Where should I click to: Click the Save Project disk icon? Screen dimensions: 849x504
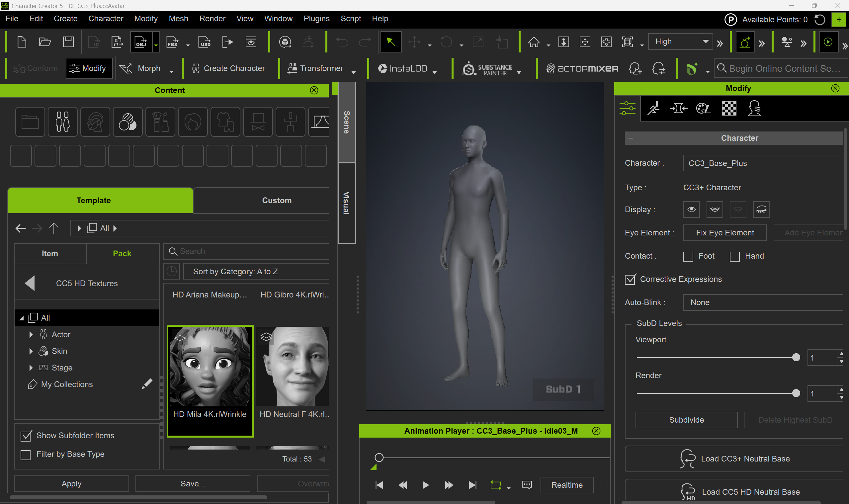point(68,42)
